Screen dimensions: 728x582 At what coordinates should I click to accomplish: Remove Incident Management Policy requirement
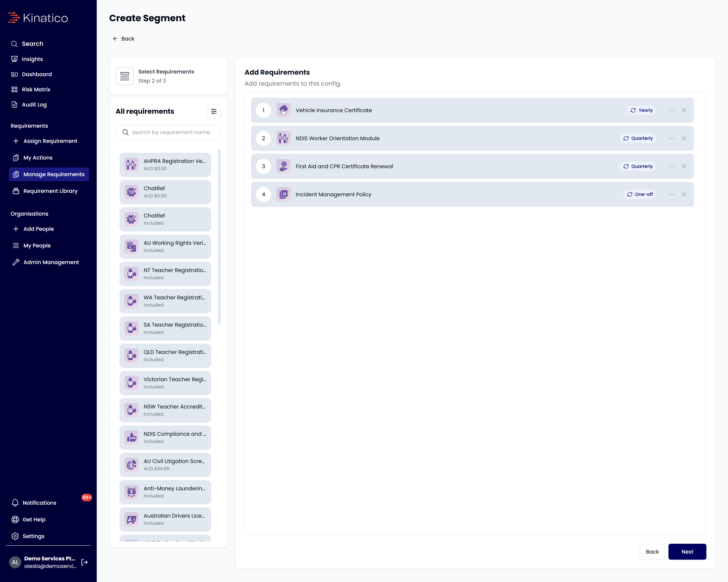tap(684, 194)
